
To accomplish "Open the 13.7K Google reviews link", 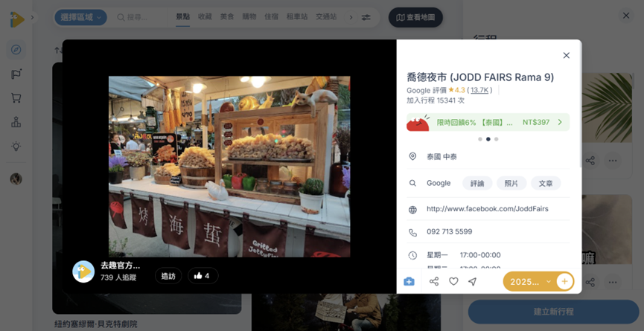I will pyautogui.click(x=479, y=90).
